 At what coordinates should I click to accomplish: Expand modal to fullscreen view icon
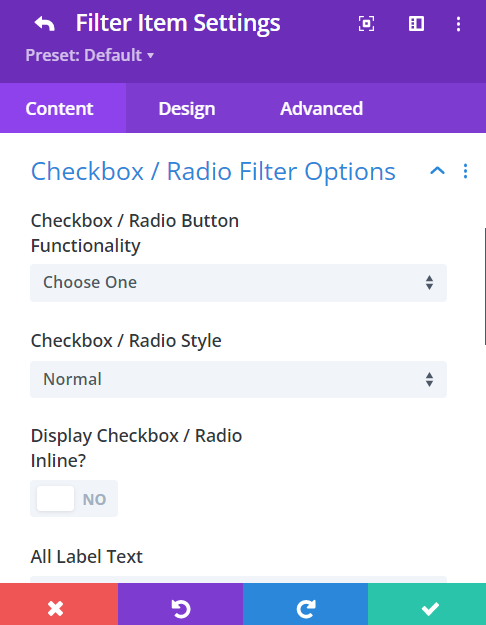point(366,24)
